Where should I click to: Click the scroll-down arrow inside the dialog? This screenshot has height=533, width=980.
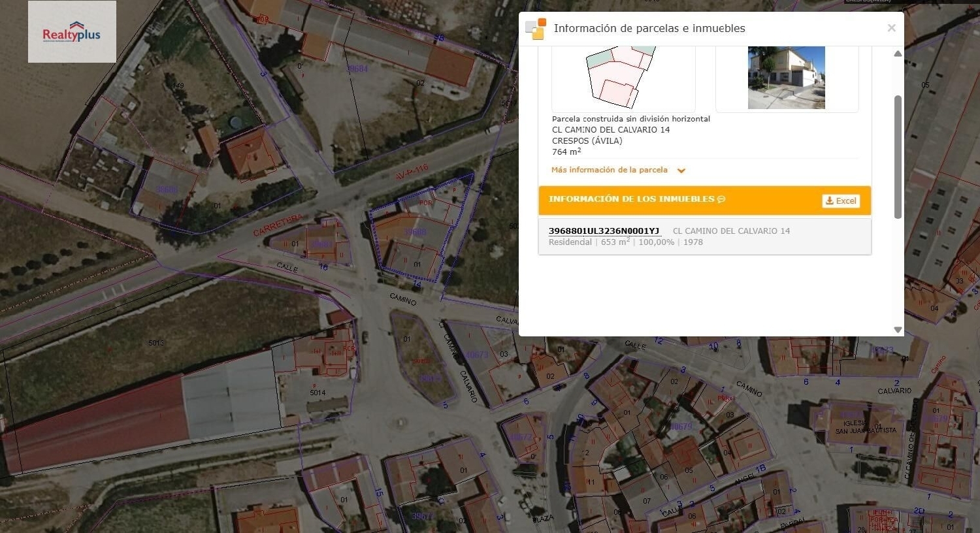tap(897, 330)
